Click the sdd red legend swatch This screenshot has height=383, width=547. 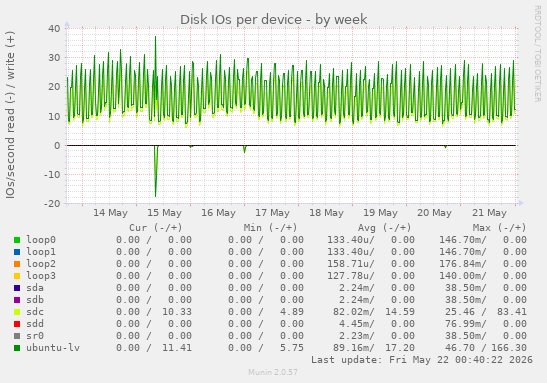point(17,324)
